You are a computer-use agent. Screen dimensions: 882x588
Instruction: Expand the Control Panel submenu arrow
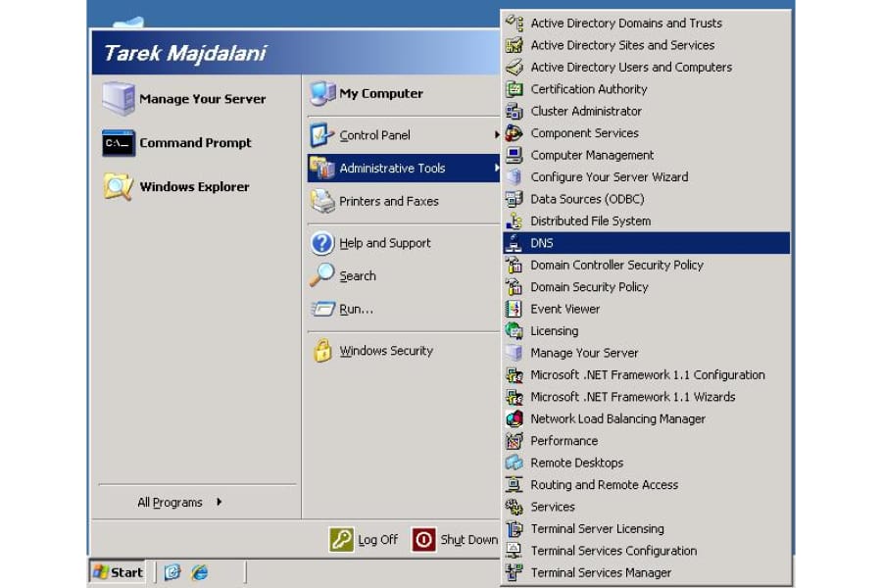click(x=497, y=134)
